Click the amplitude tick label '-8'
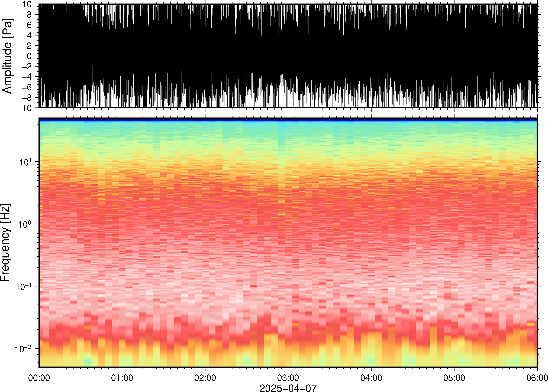The height and width of the screenshot is (392, 548). pos(27,97)
